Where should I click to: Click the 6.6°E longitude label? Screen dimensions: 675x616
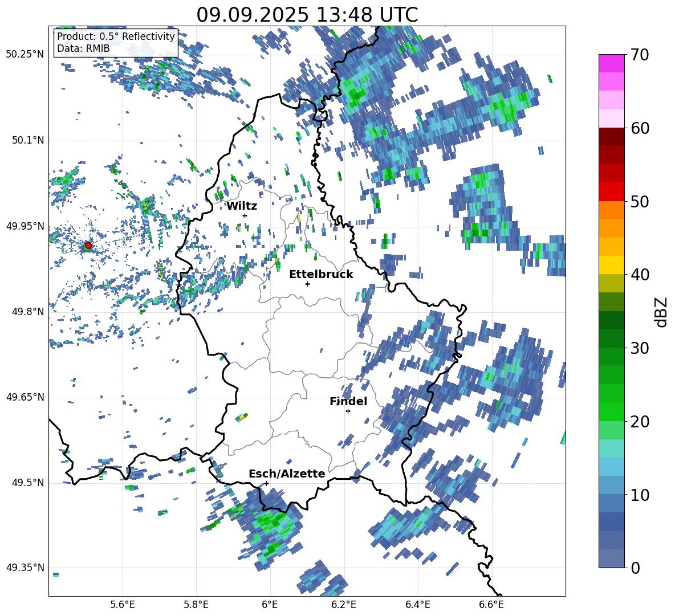coord(491,605)
